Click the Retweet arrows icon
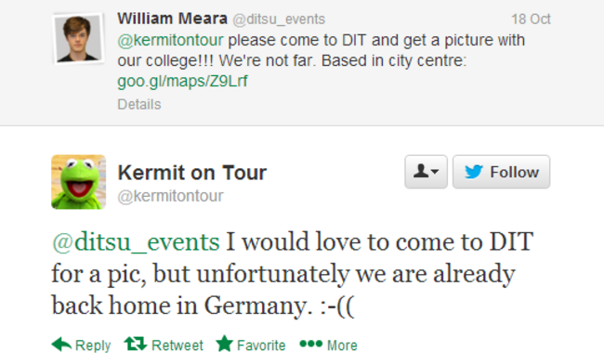The image size is (604, 364). pos(136,344)
